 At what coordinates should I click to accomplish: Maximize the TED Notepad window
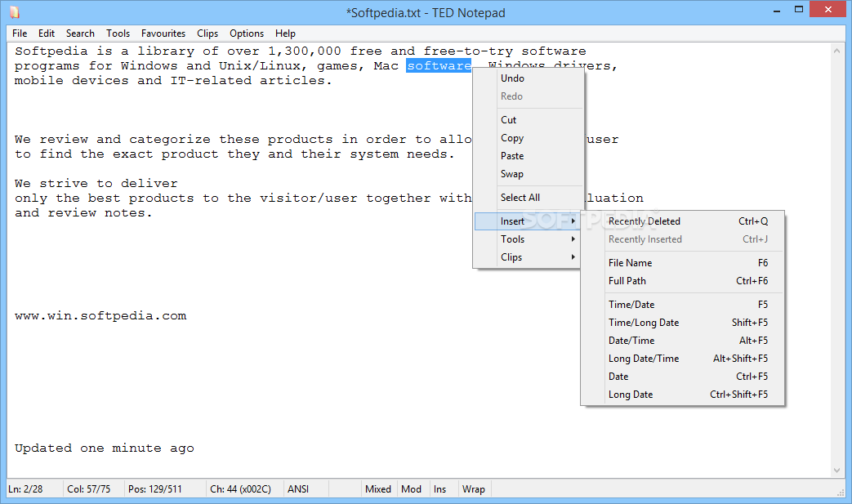(799, 10)
